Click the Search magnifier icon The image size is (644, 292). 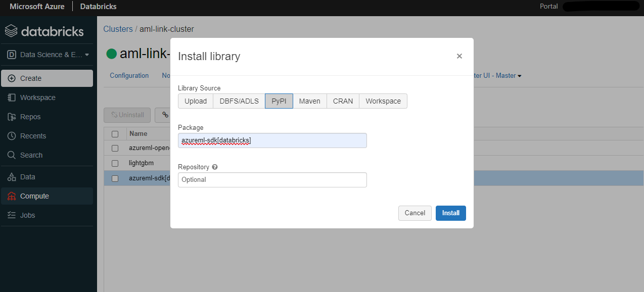12,155
